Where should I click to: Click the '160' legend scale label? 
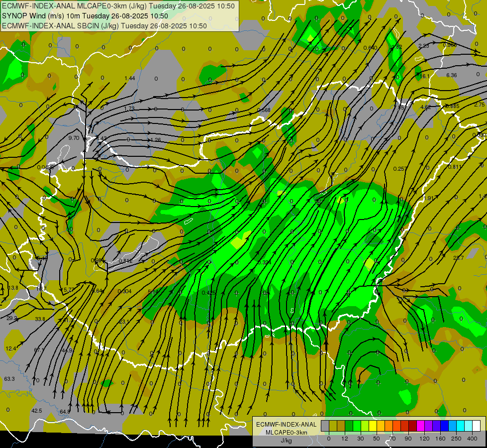pos(440,439)
